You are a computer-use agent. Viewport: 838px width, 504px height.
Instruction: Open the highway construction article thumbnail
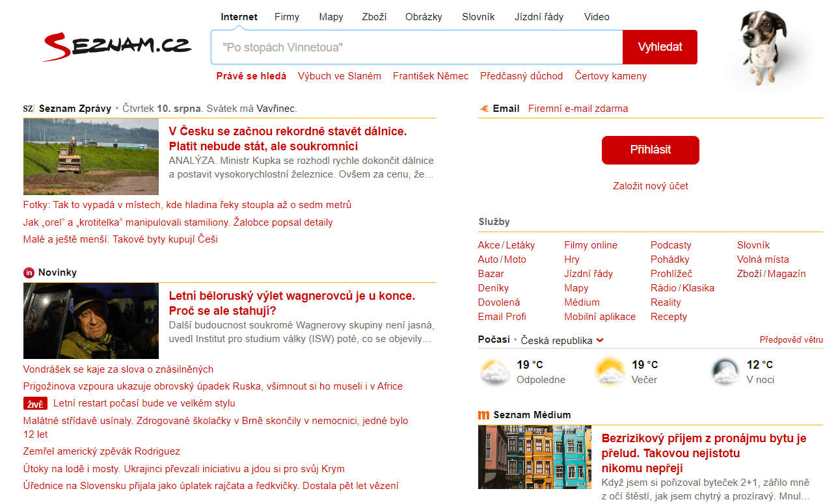pyautogui.click(x=91, y=157)
